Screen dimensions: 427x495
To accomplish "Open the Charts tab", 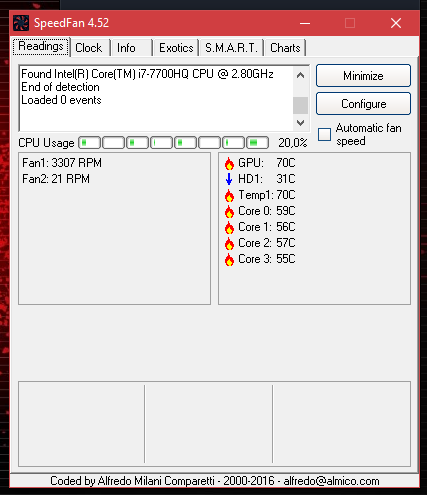I will coord(285,48).
